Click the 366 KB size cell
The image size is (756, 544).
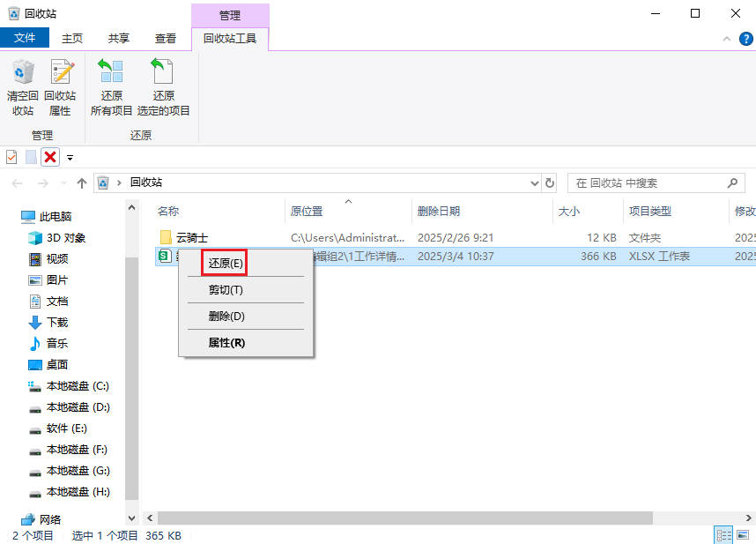pyautogui.click(x=598, y=256)
